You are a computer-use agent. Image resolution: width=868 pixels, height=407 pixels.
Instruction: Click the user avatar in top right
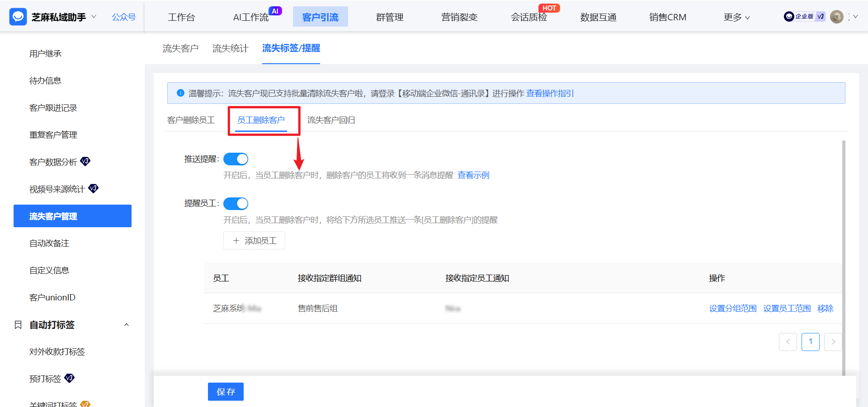coord(837,16)
